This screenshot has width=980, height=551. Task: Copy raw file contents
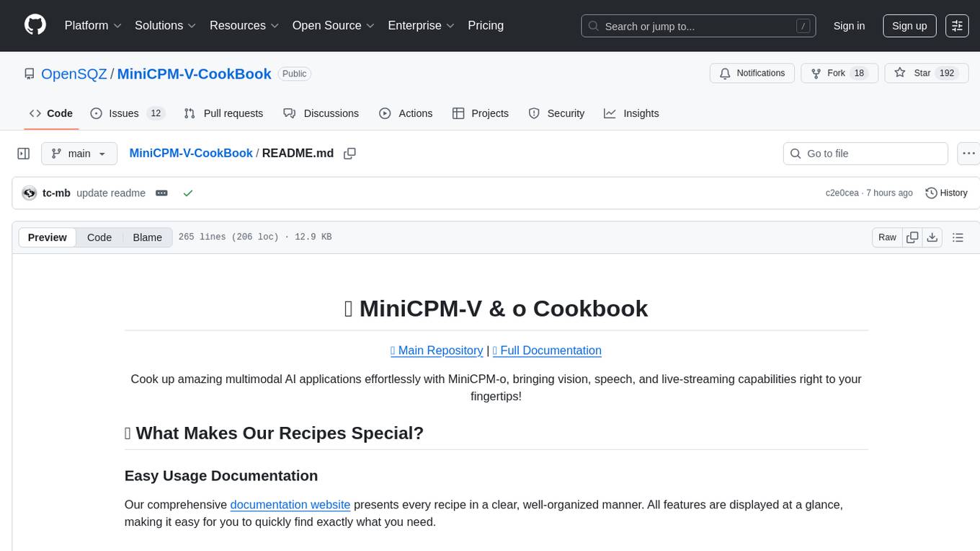(x=912, y=237)
